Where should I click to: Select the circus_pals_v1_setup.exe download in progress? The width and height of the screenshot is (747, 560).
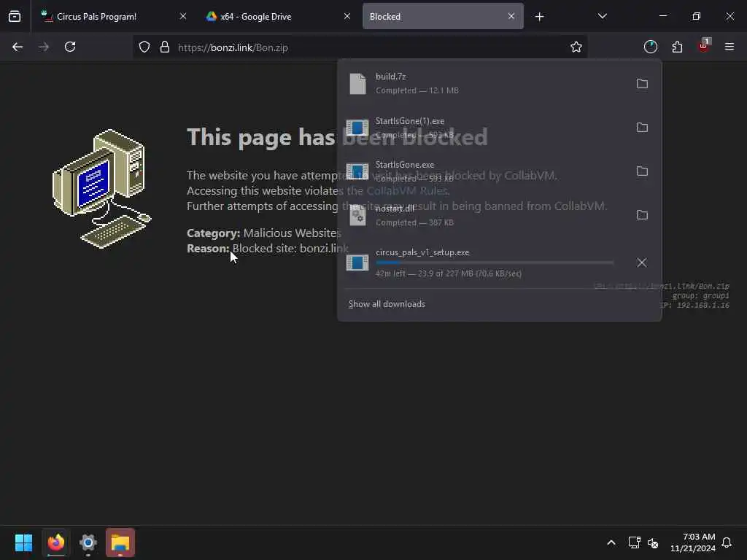pyautogui.click(x=484, y=262)
